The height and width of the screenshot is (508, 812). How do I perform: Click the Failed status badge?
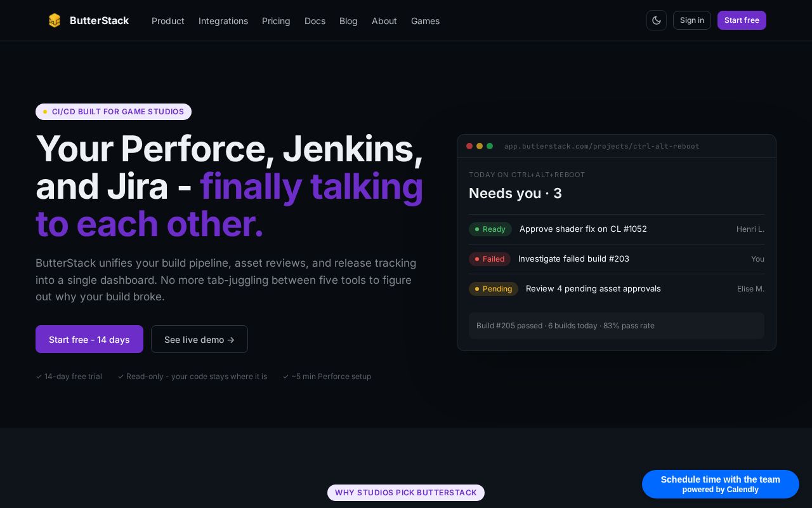[x=490, y=259]
